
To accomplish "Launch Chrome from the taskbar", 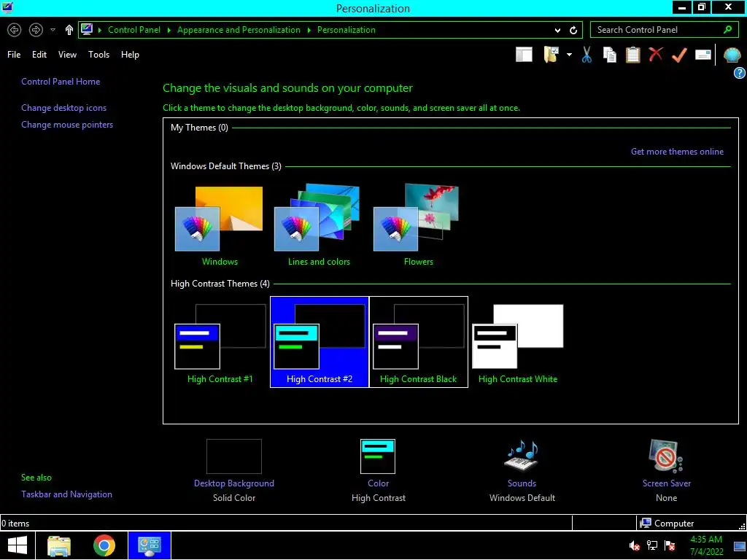I will tap(104, 545).
